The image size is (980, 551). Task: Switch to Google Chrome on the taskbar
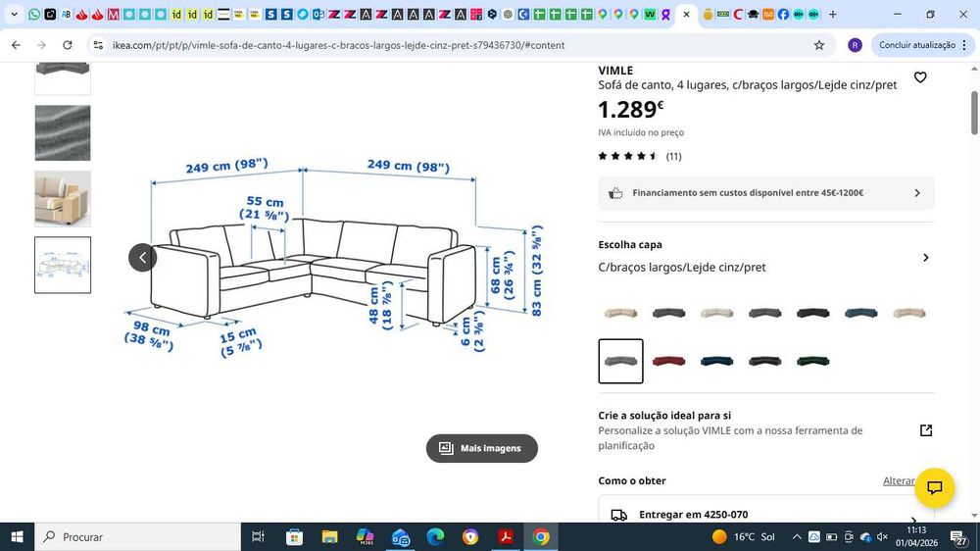(x=541, y=536)
